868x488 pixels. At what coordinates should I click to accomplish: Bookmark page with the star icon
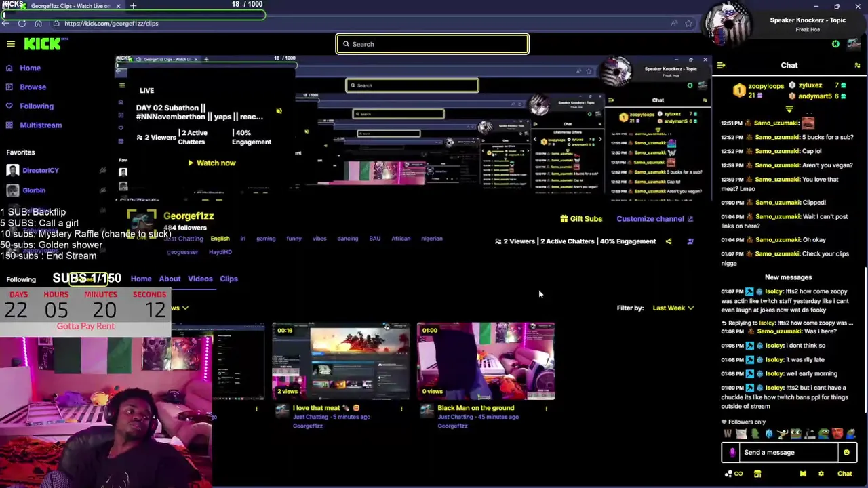(689, 23)
